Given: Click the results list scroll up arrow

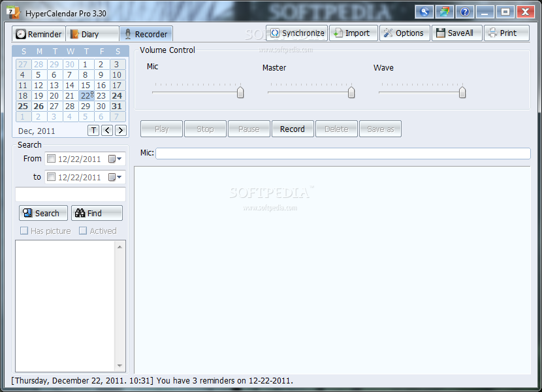Looking at the screenshot, I should coord(120,247).
